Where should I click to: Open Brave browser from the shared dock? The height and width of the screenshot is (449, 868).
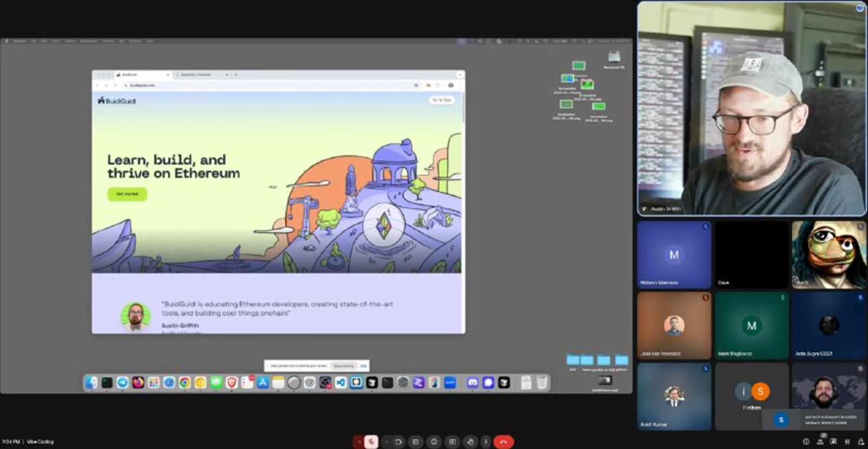point(232,383)
